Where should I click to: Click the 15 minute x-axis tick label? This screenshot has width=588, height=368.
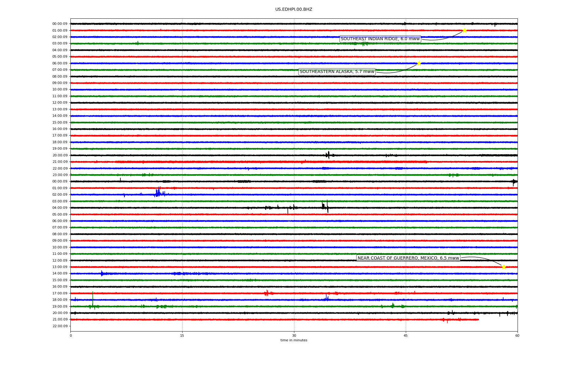coord(182,336)
